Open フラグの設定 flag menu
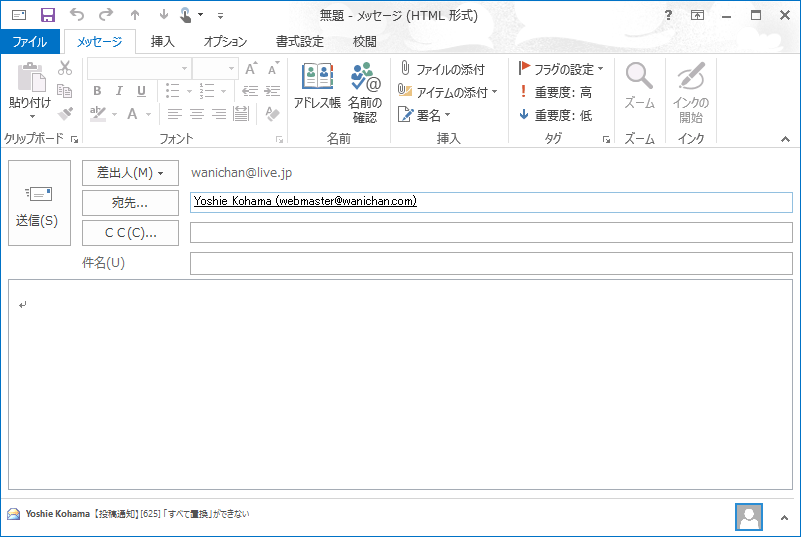Screen dimensions: 801x537 (x=561, y=69)
